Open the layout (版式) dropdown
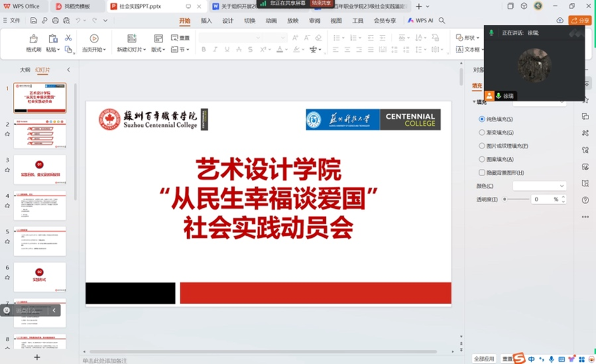 [158, 50]
